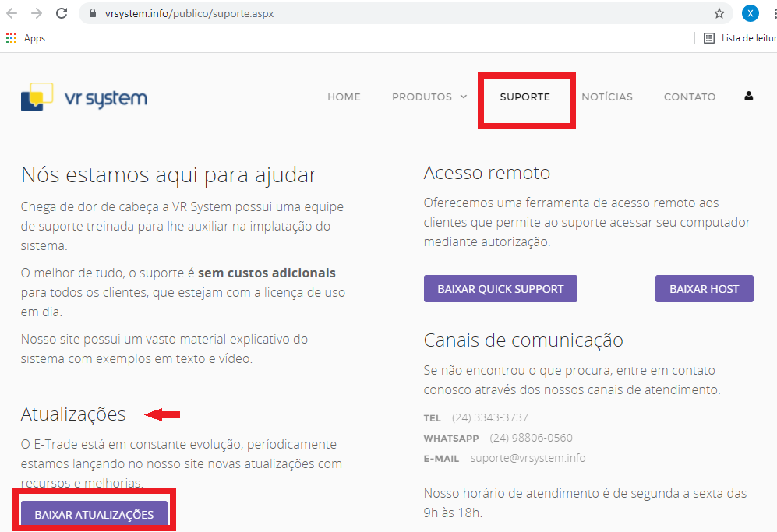
Task: Click the VR System logo
Action: (83, 97)
